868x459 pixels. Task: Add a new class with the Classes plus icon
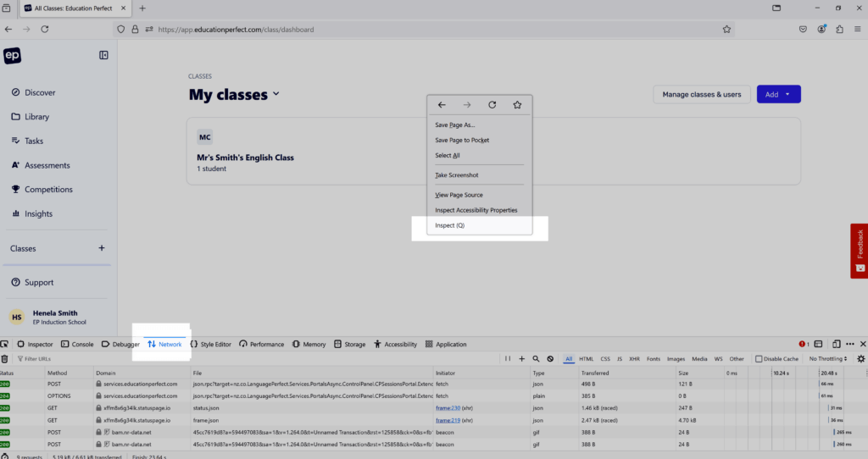click(102, 248)
